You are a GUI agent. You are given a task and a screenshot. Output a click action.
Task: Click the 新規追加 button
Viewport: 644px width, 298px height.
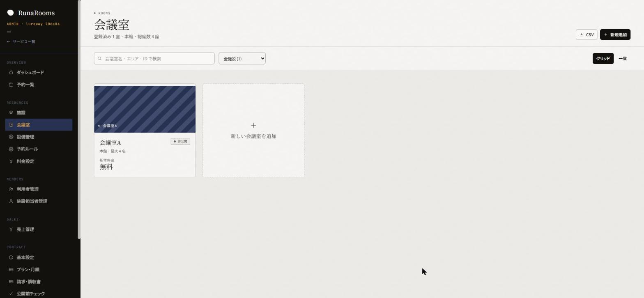point(615,34)
